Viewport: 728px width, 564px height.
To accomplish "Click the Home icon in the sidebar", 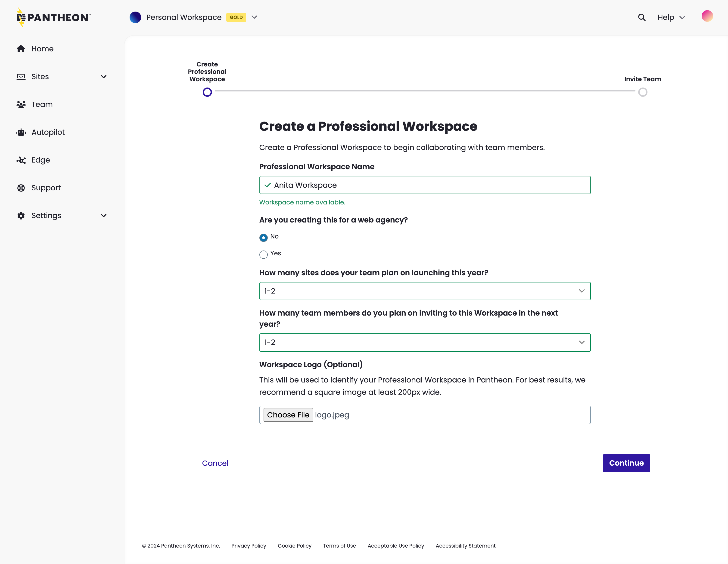I will pyautogui.click(x=21, y=49).
